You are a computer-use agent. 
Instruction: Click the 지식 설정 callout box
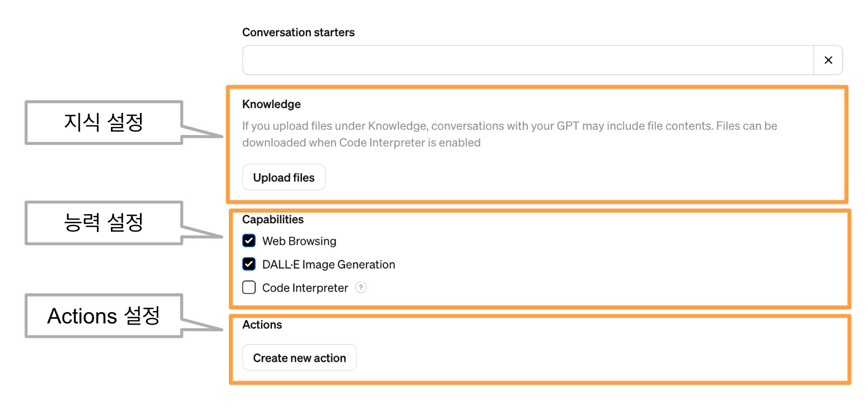point(104,122)
